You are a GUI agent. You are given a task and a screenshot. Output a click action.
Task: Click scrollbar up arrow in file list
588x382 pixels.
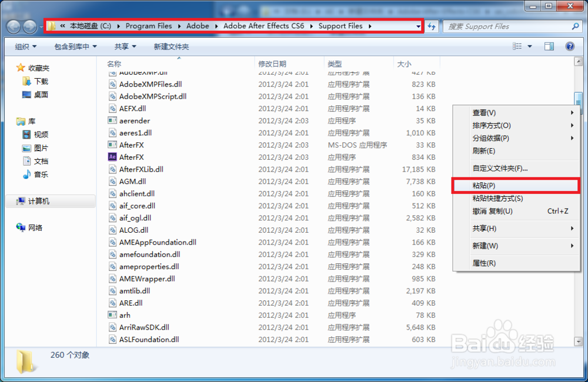tap(578, 62)
